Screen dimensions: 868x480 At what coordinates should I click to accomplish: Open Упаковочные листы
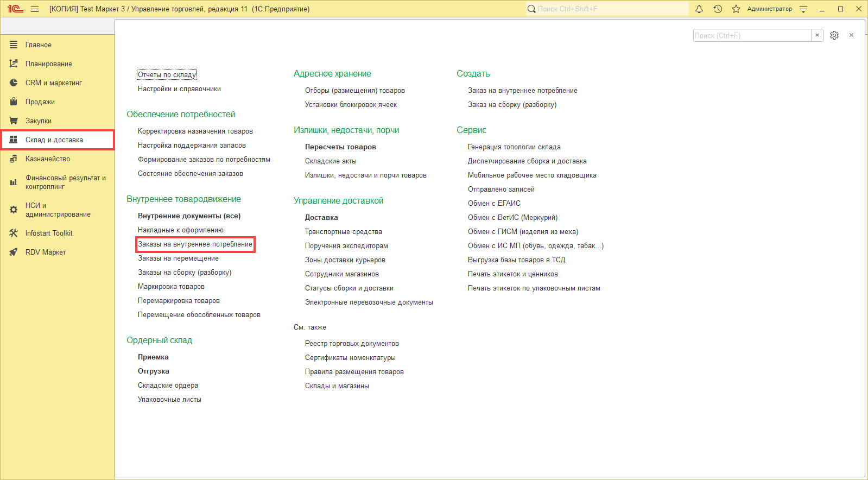click(169, 400)
